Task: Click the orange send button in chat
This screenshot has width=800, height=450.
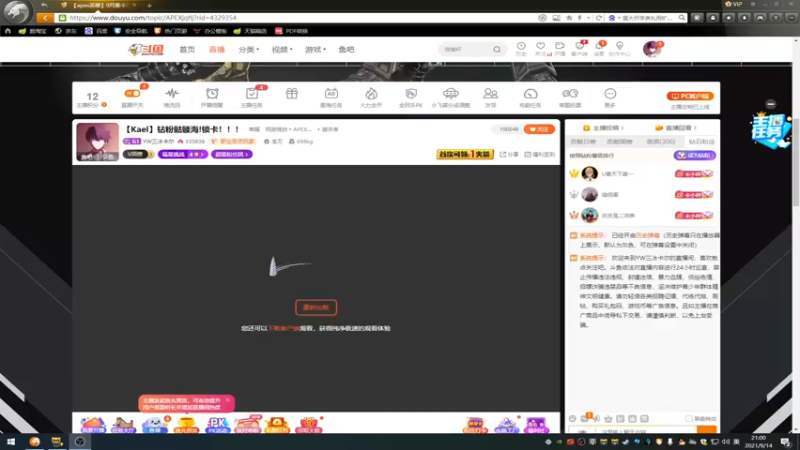Action: tap(707, 430)
